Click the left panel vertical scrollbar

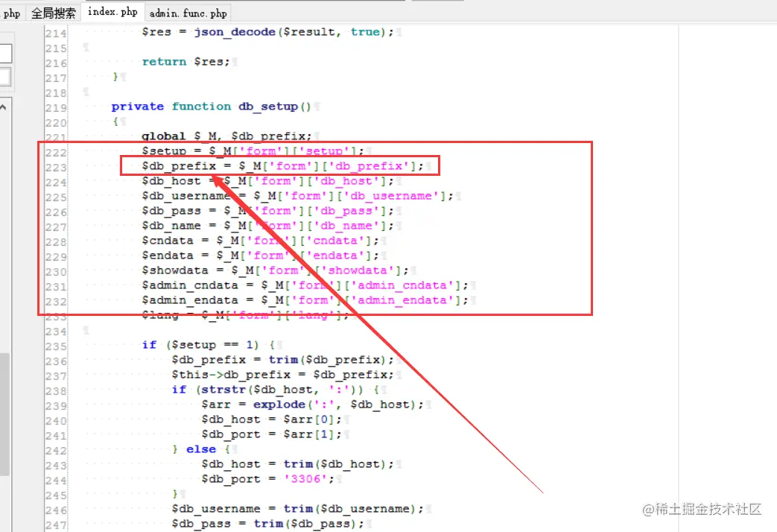tap(4, 414)
